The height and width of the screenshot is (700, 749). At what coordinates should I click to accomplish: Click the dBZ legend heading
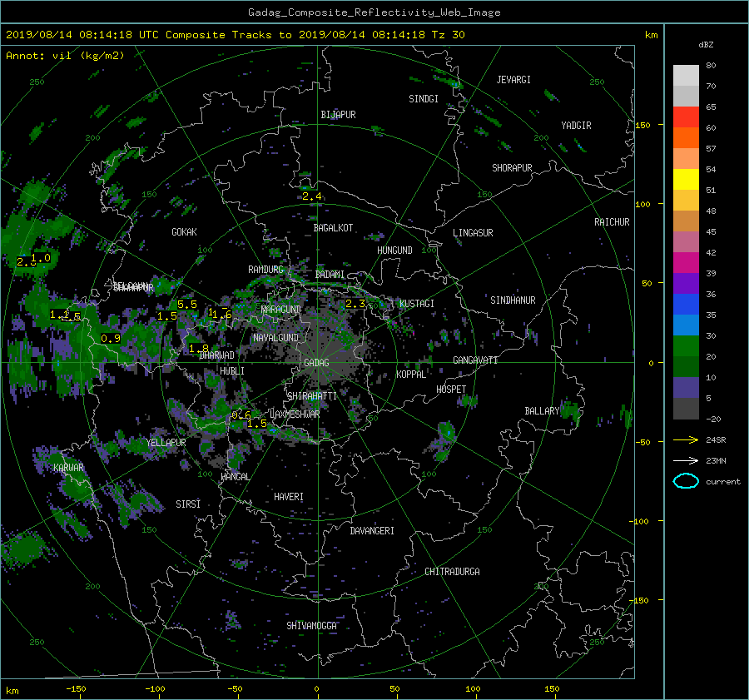(706, 44)
